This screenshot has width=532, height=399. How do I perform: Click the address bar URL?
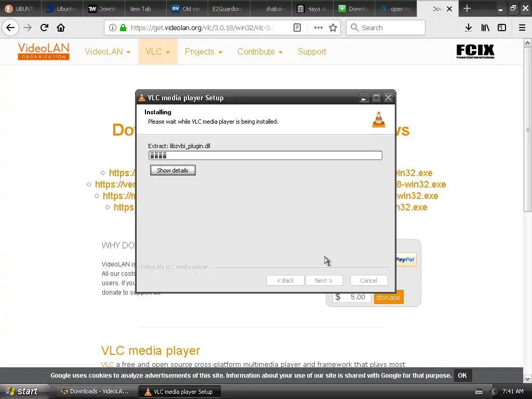203,28
